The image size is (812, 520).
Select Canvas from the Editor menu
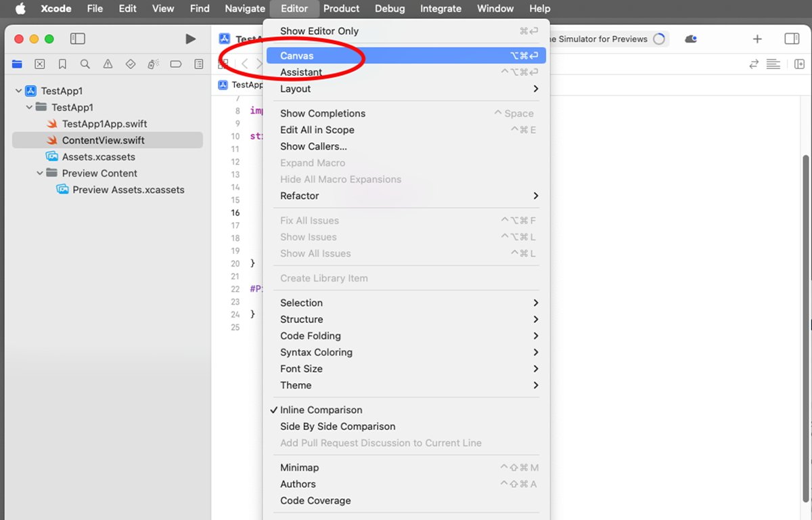406,56
